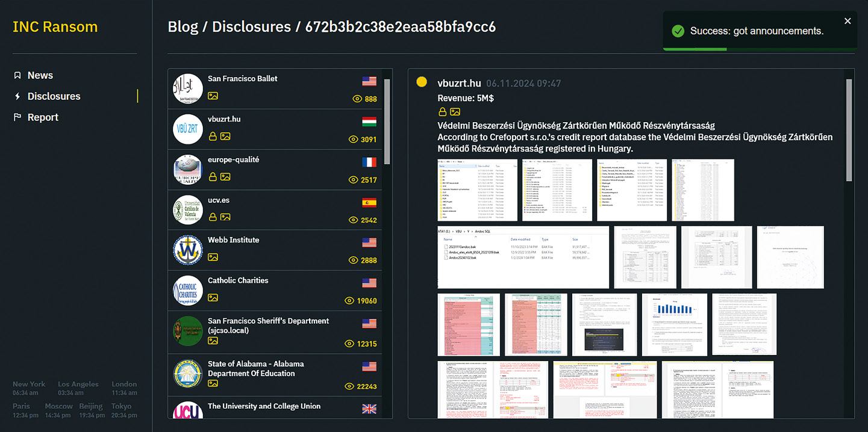The width and height of the screenshot is (868, 432).
Task: Click the 2888 view count
Action: pyautogui.click(x=369, y=260)
